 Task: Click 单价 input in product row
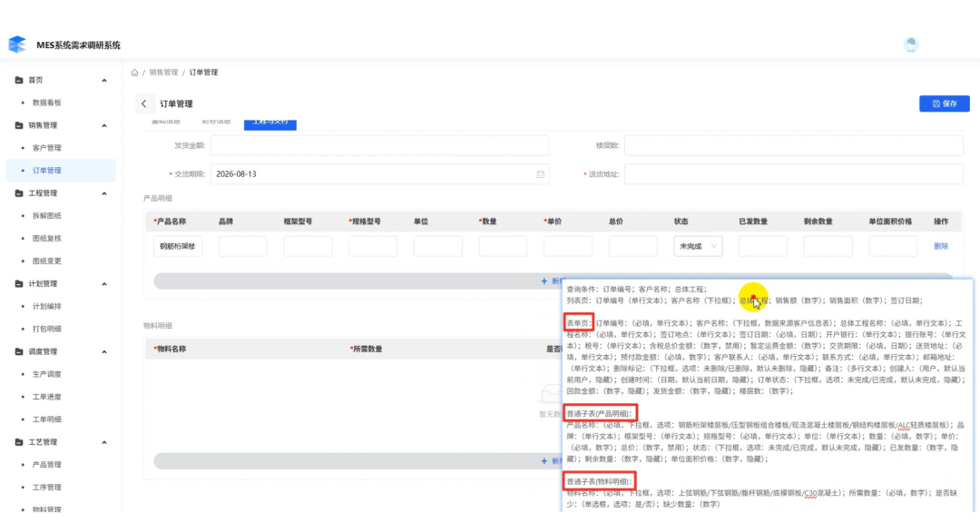click(568, 246)
